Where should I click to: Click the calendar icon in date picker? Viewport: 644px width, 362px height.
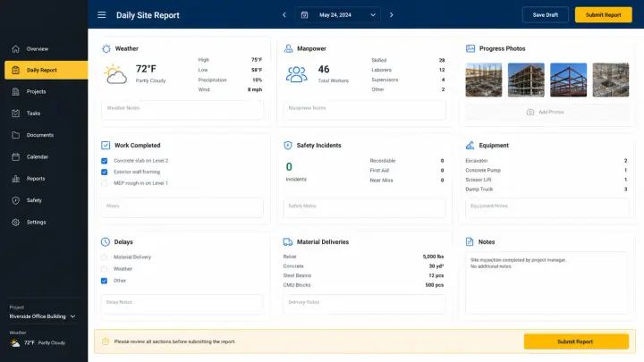click(x=304, y=15)
